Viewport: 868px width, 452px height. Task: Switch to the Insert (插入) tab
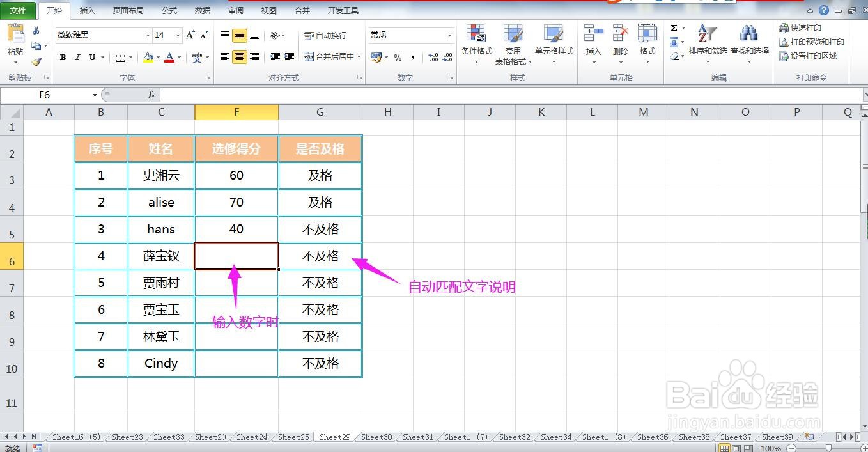(87, 11)
